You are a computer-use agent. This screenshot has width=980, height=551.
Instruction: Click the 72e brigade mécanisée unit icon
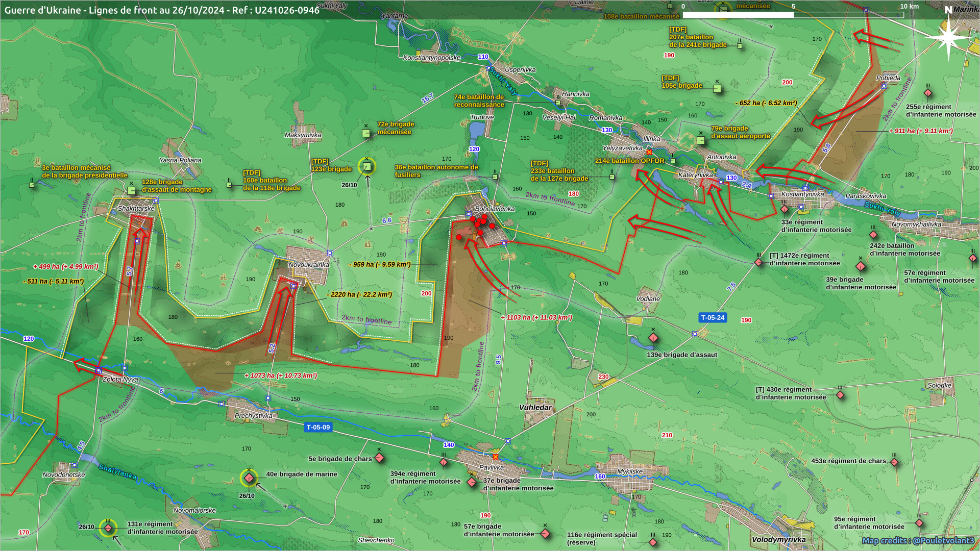point(365,133)
